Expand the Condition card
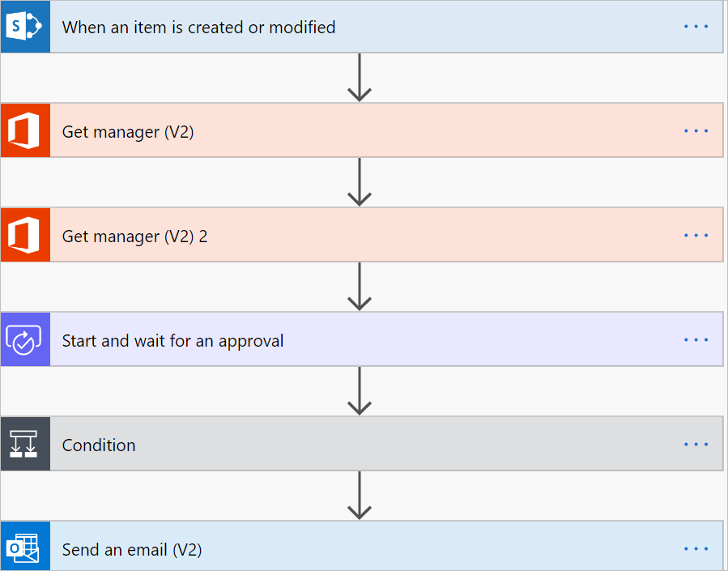The image size is (728, 571). click(x=362, y=444)
